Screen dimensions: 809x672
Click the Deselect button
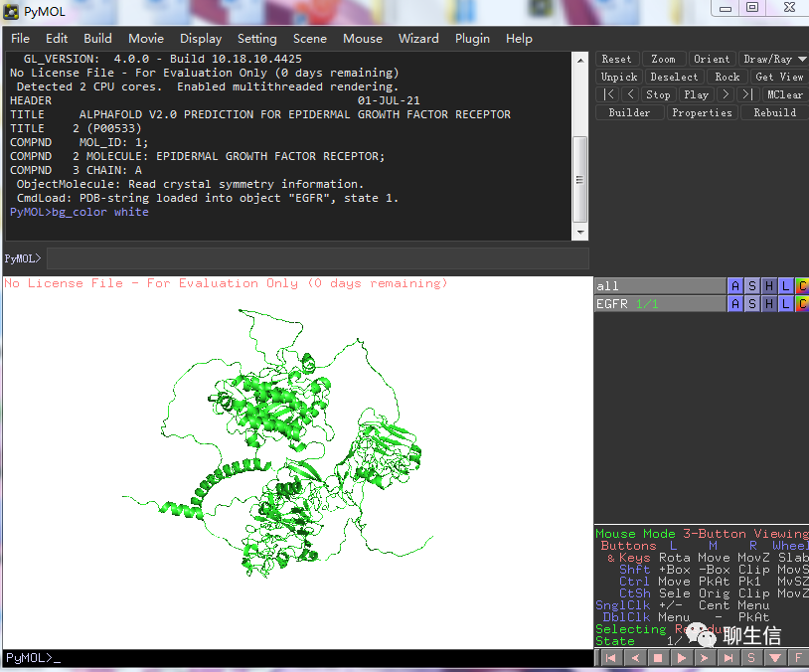(x=674, y=77)
